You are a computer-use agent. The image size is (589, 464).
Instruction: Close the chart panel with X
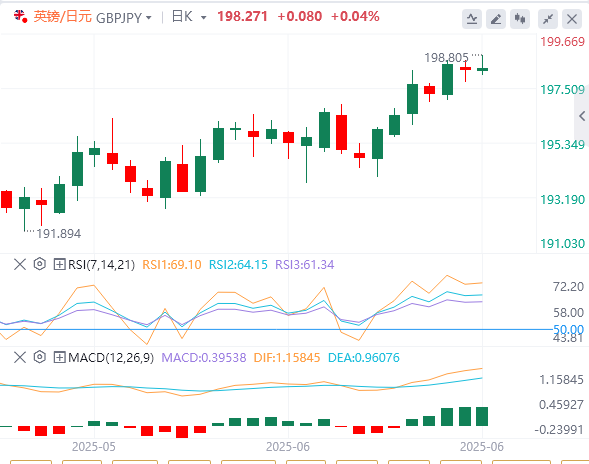pyautogui.click(x=572, y=19)
